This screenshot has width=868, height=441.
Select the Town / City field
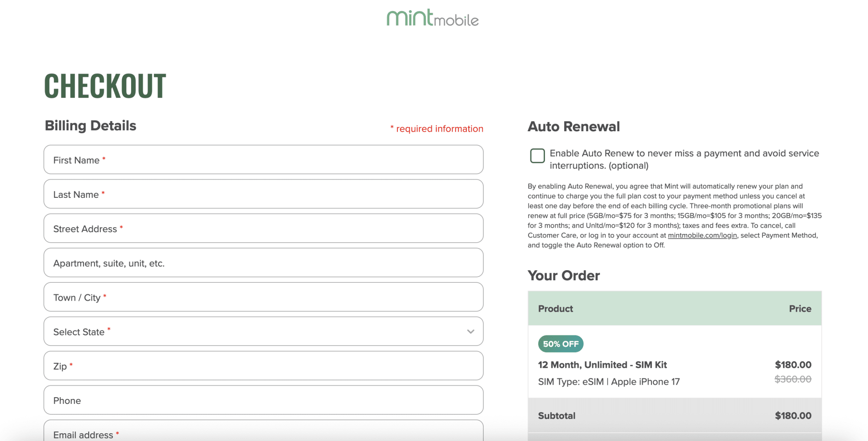[263, 297]
